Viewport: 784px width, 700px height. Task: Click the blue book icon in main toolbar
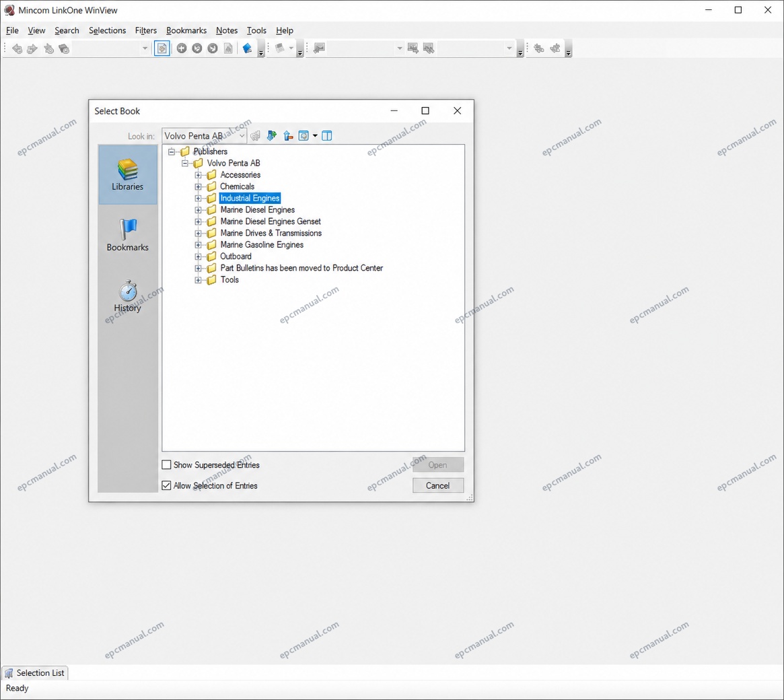coord(247,48)
